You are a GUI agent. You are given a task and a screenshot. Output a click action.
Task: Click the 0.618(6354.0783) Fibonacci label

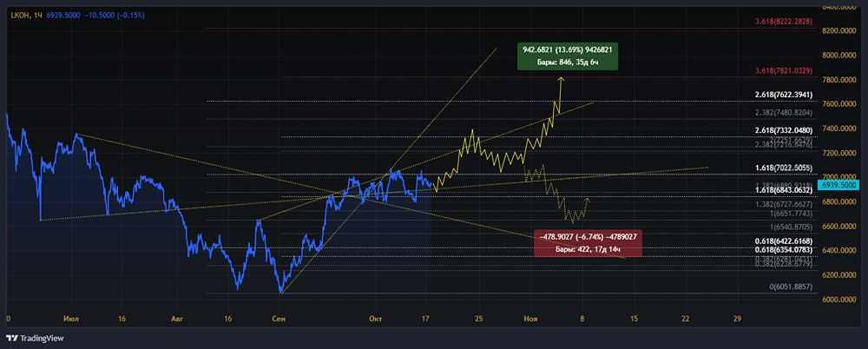[x=784, y=250]
